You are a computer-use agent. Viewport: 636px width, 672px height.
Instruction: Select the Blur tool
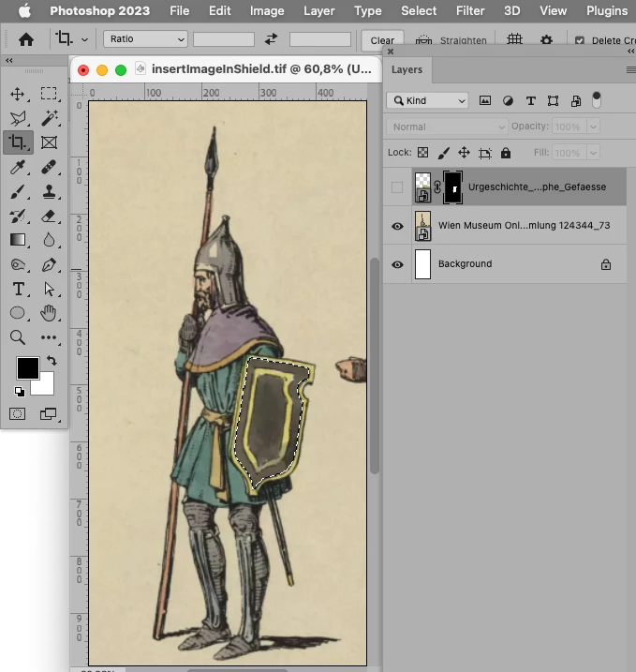(49, 240)
